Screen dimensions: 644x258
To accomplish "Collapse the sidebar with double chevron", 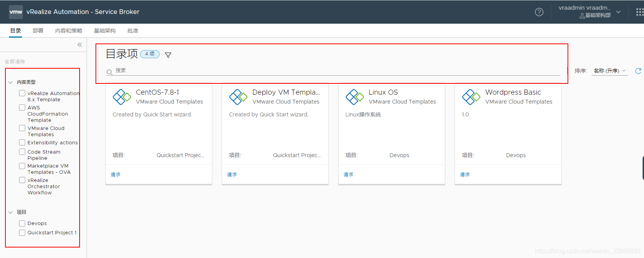I will (80, 45).
